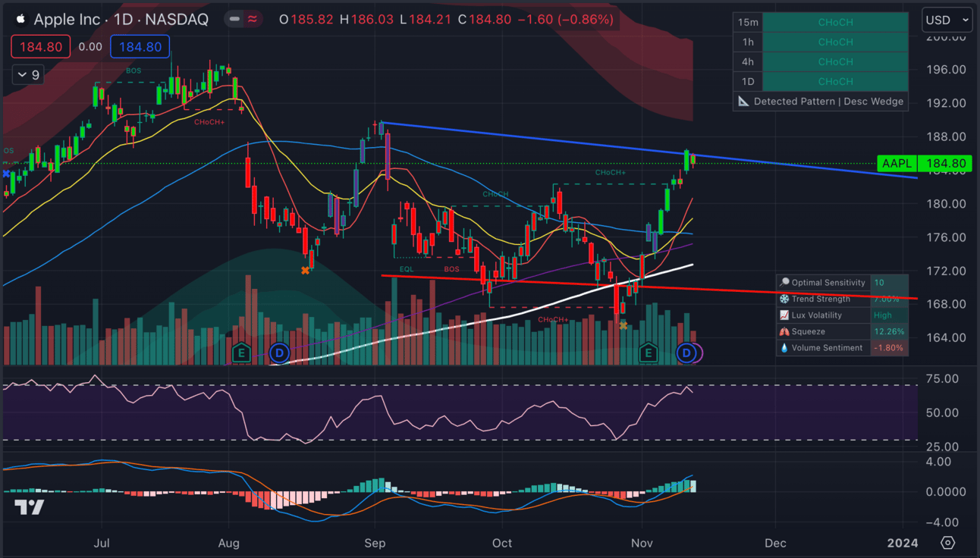Click the 15m timeframe label in the table
The height and width of the screenshot is (558, 980).
tap(748, 23)
